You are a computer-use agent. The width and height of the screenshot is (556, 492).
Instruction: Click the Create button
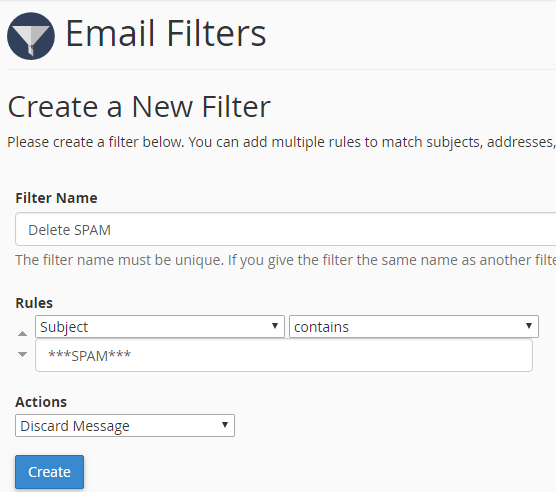pos(49,472)
